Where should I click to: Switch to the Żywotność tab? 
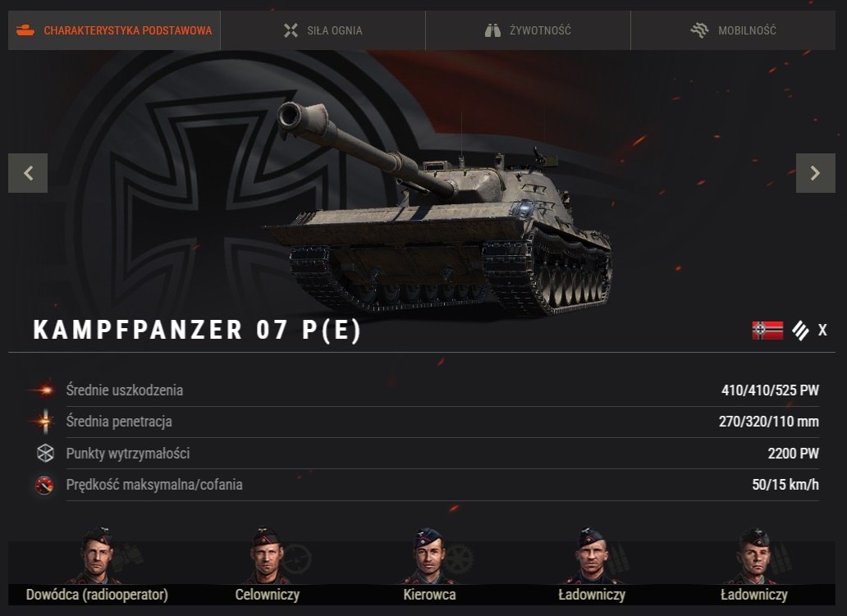coord(528,30)
